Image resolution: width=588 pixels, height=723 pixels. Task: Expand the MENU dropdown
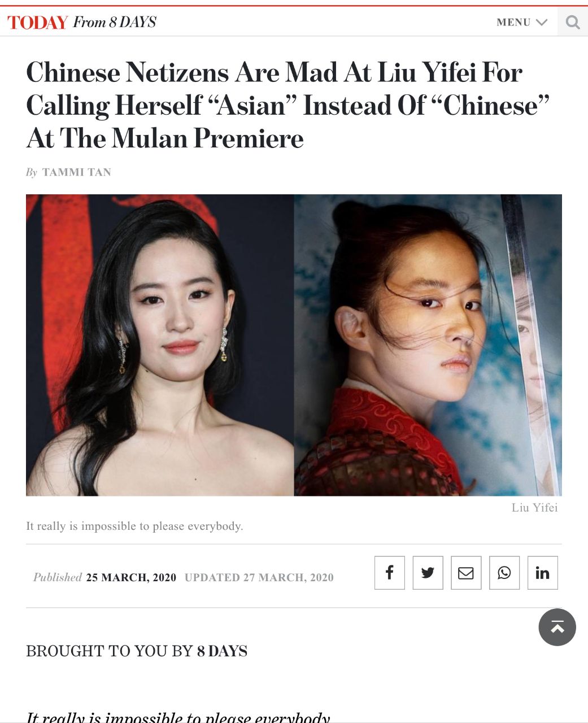click(522, 22)
